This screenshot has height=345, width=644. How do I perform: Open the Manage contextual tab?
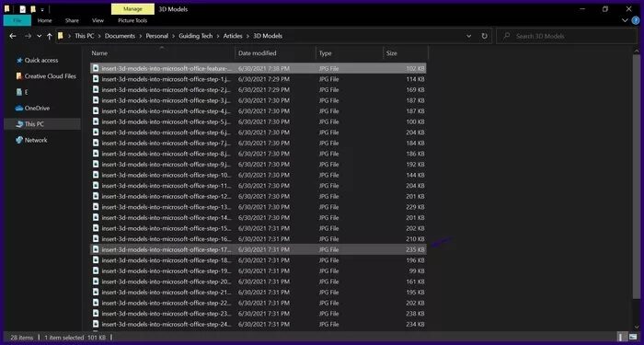pos(132,9)
